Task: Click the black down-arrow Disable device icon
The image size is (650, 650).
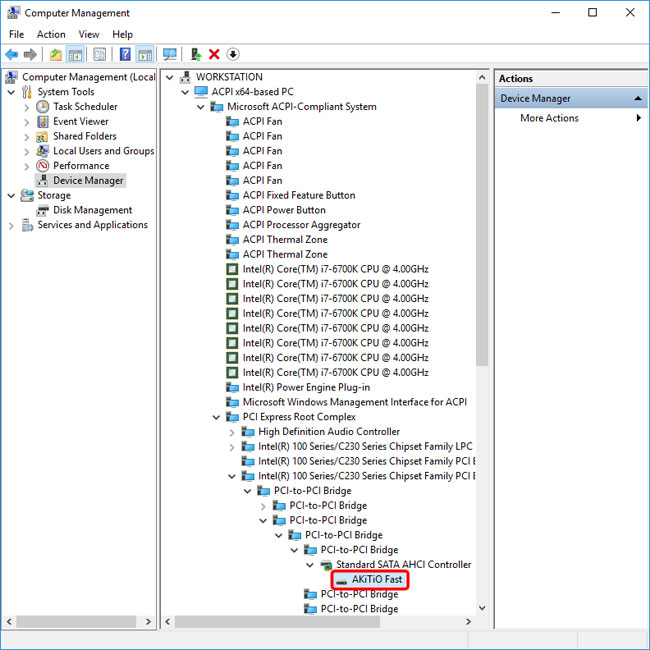Action: (x=233, y=54)
